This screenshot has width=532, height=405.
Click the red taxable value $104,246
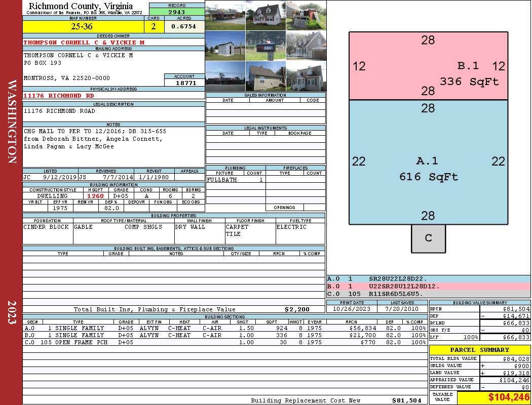click(x=493, y=398)
